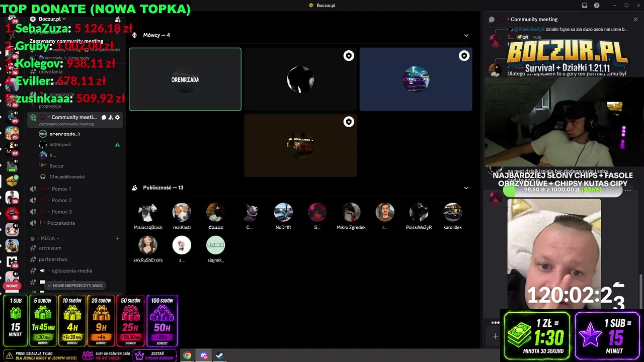The height and width of the screenshot is (362, 644).
Task: Click realKasti's avatar in the audience
Action: (x=182, y=213)
